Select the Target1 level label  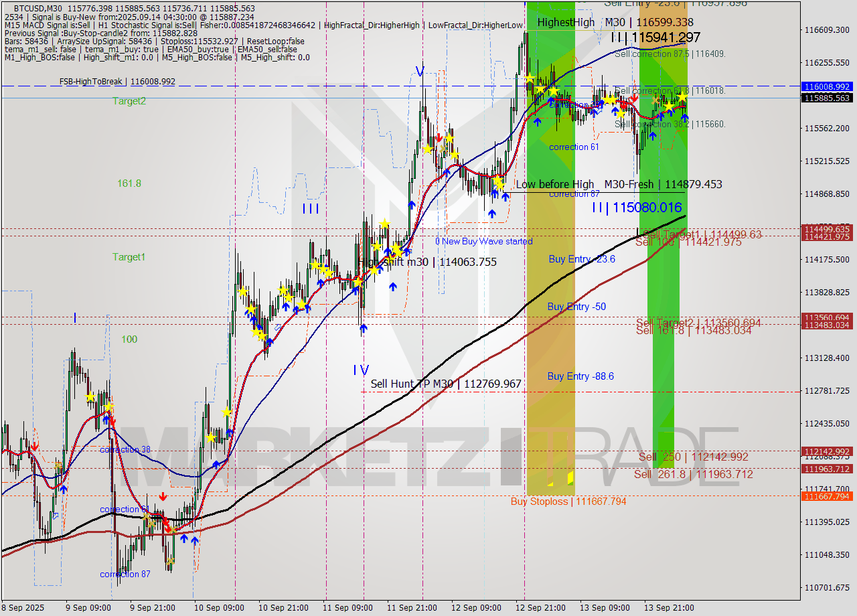coord(129,257)
